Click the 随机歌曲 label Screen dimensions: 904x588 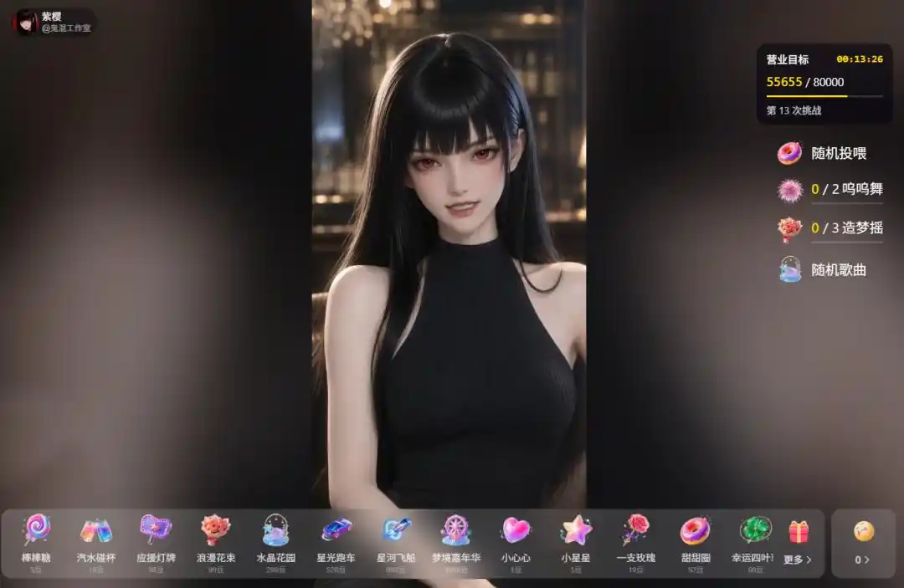coord(839,270)
